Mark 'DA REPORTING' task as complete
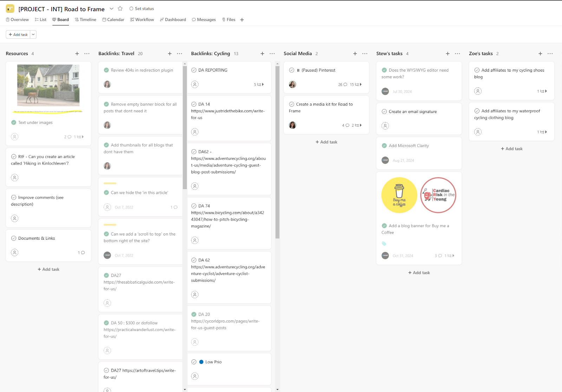The image size is (562, 392). coord(194,70)
